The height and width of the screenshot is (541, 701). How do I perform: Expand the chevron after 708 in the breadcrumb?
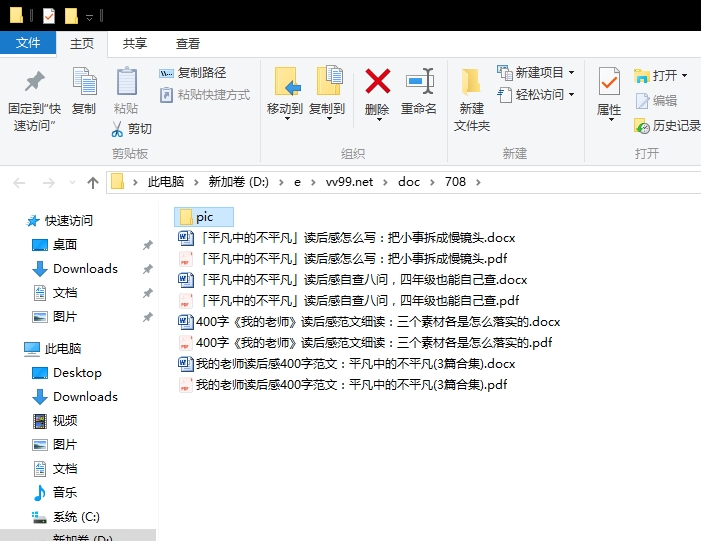478,182
